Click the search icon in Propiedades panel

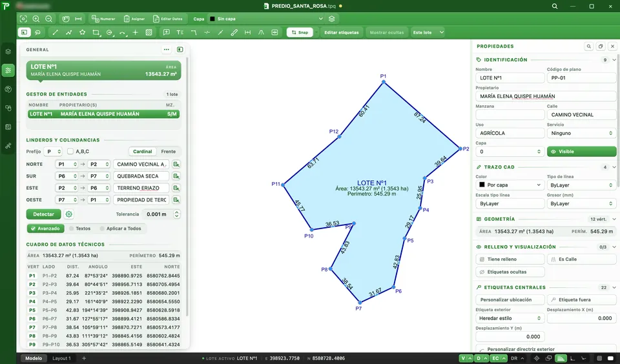point(589,46)
